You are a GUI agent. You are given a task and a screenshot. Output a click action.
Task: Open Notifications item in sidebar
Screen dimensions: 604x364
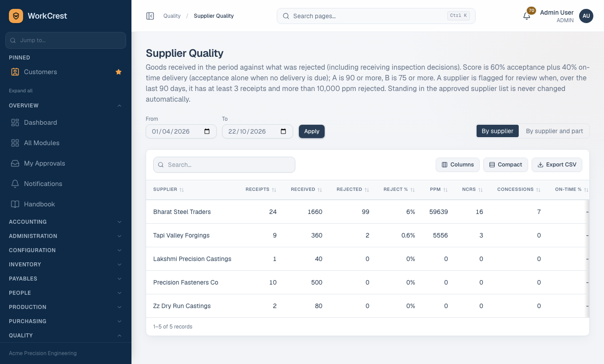click(x=66, y=184)
